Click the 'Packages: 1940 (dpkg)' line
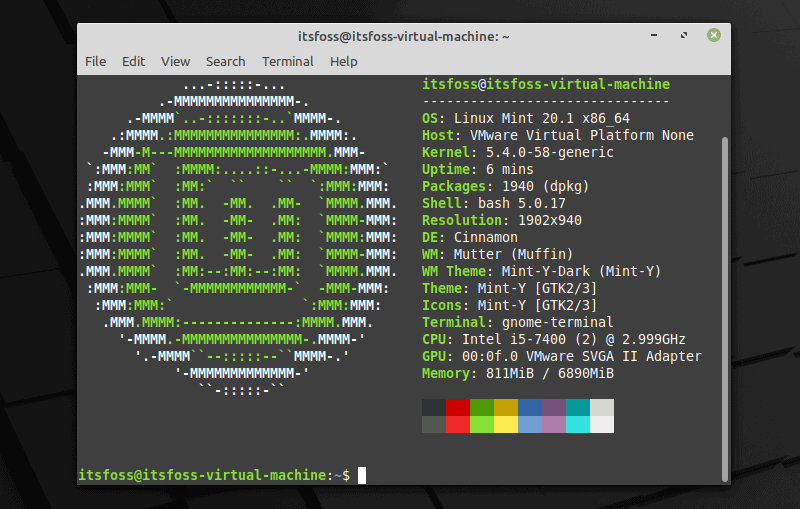This screenshot has width=800, height=509. pyautogui.click(x=506, y=186)
